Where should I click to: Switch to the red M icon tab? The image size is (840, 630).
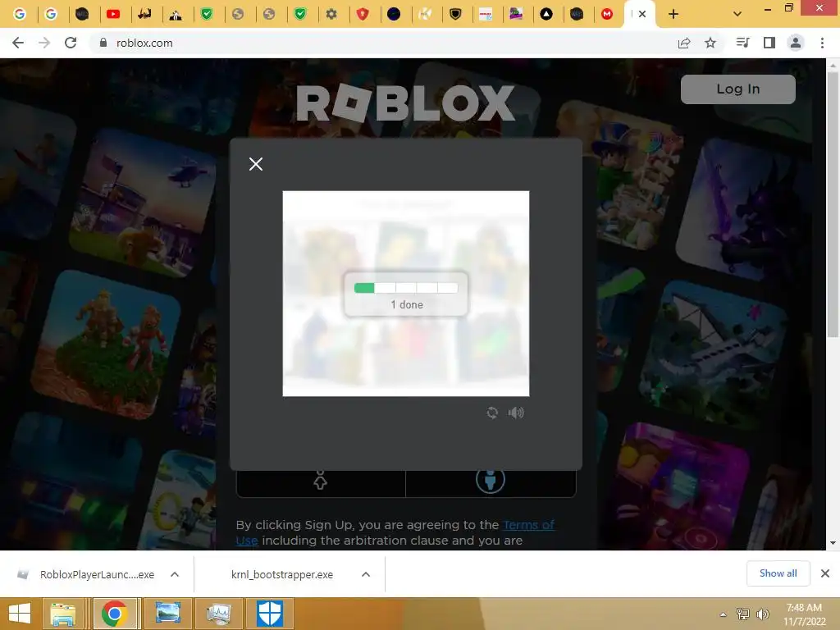(607, 14)
